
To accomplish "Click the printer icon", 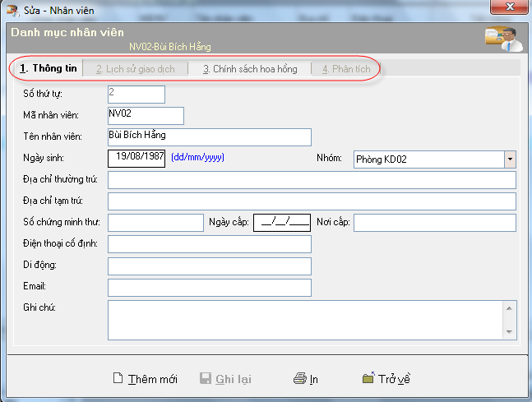I will click(x=300, y=379).
